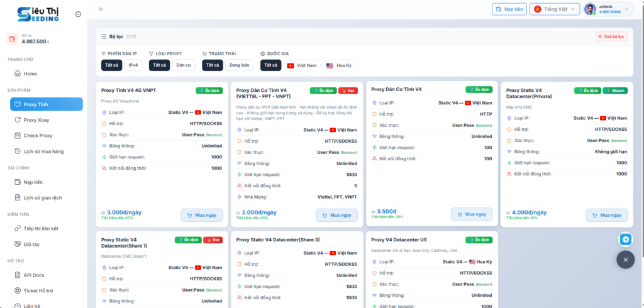
Task: Click the Nạp tiền button in header
Action: [509, 9]
